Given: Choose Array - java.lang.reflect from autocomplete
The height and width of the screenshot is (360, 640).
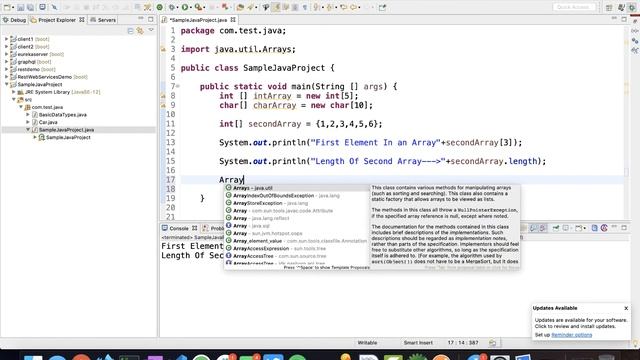Looking at the screenshot, I should pos(297,218).
